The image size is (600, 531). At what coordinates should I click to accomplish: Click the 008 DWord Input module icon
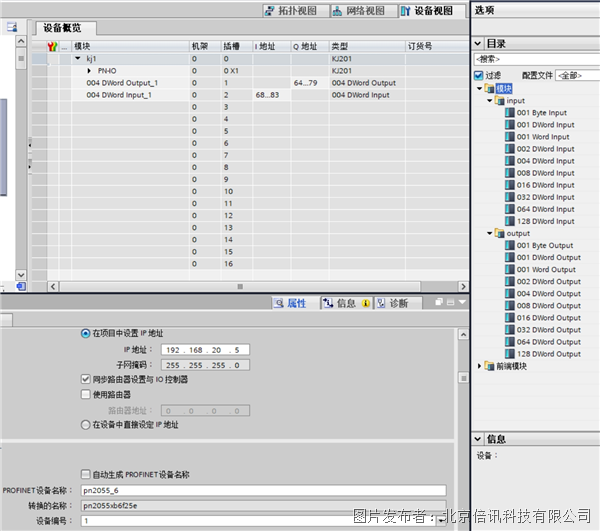point(510,173)
